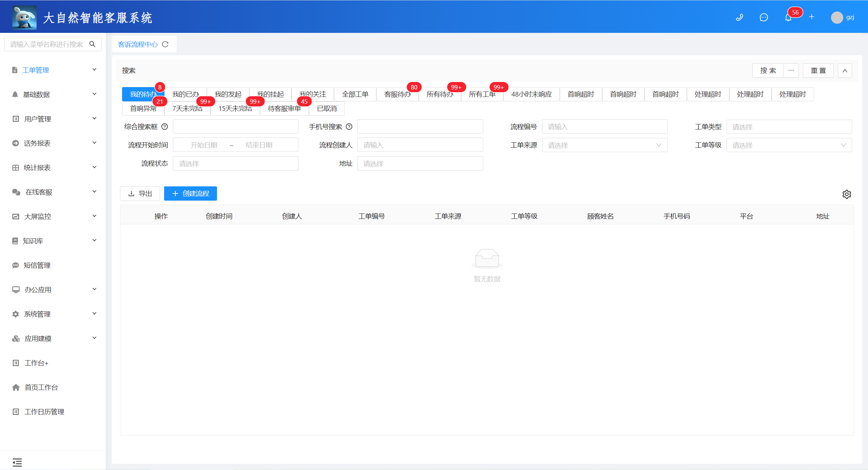Image resolution: width=868 pixels, height=470 pixels.
Task: Open the chat message bubble icon
Action: click(x=764, y=17)
